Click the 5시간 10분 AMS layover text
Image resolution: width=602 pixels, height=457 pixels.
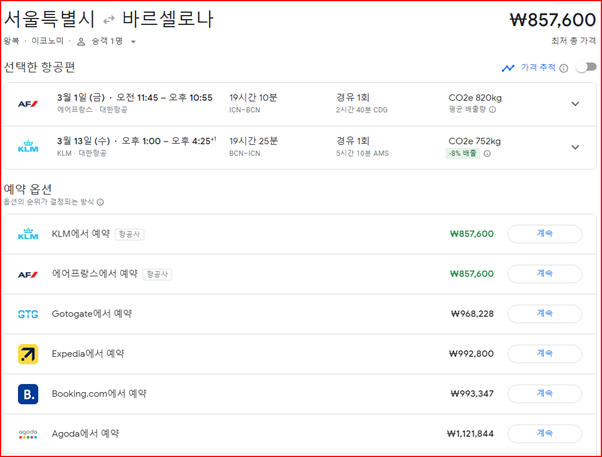coord(362,153)
